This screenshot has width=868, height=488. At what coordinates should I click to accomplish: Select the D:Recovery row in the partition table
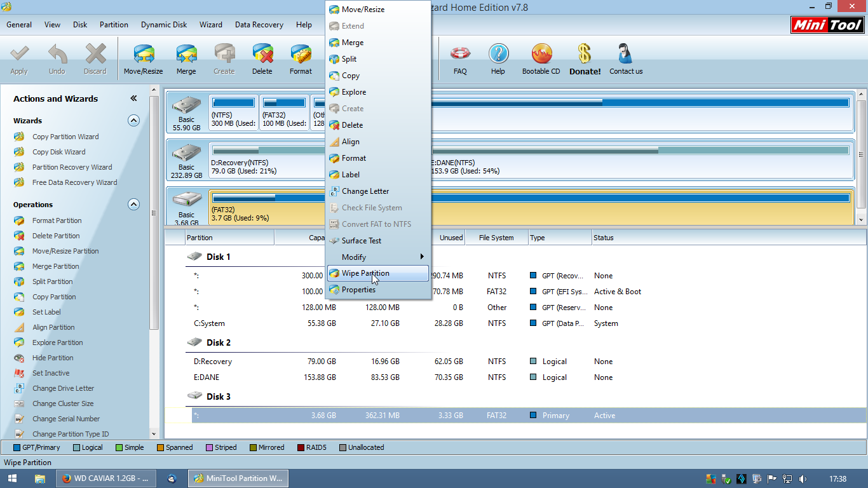point(529,362)
